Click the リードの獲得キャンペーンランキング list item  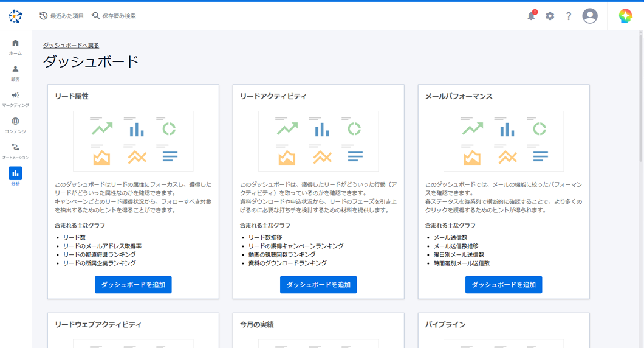click(296, 246)
